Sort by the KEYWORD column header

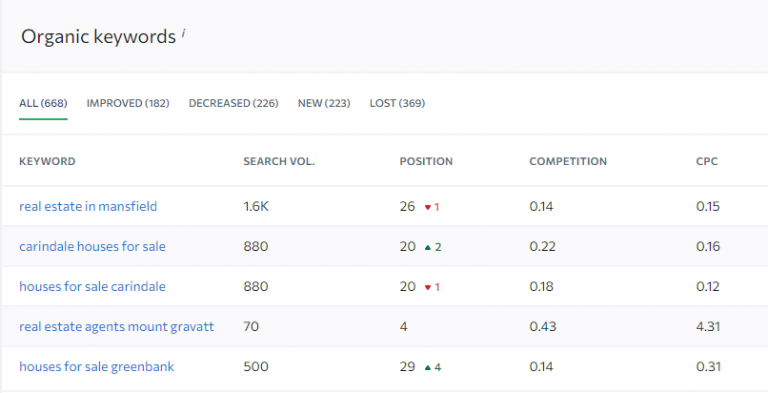47,161
